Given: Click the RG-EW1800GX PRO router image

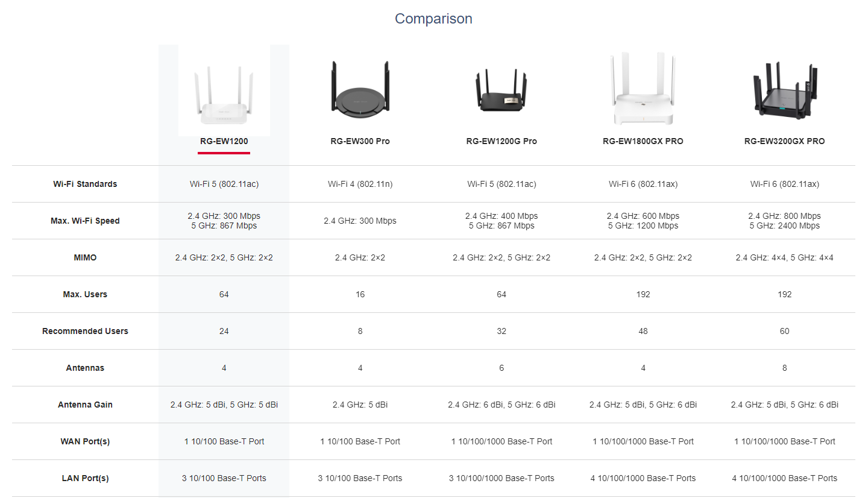Looking at the screenshot, I should click(x=643, y=90).
